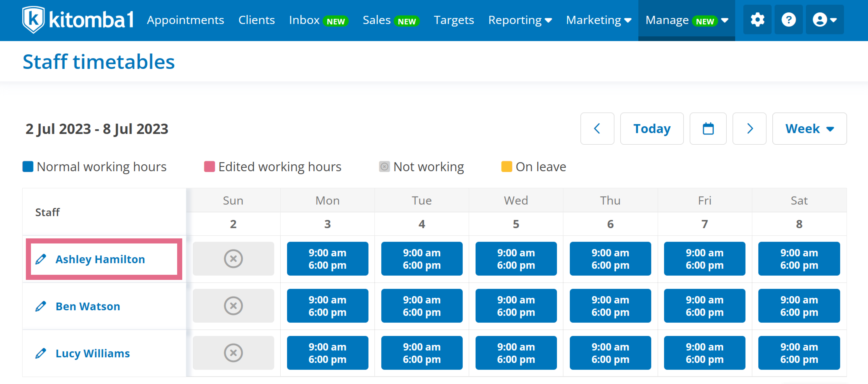The width and height of the screenshot is (868, 384).
Task: Edit Lucy Williams's Friday 7 hours
Action: click(705, 353)
